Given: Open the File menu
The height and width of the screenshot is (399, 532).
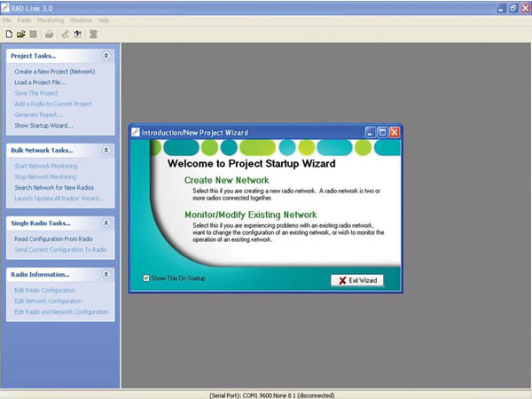Looking at the screenshot, I should coord(7,20).
